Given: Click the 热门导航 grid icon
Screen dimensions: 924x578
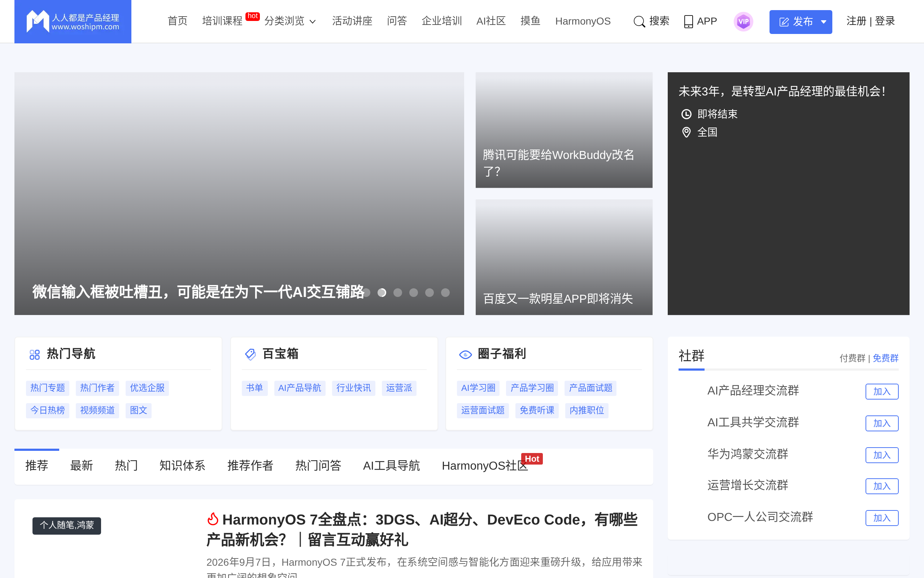Looking at the screenshot, I should pyautogui.click(x=35, y=355).
